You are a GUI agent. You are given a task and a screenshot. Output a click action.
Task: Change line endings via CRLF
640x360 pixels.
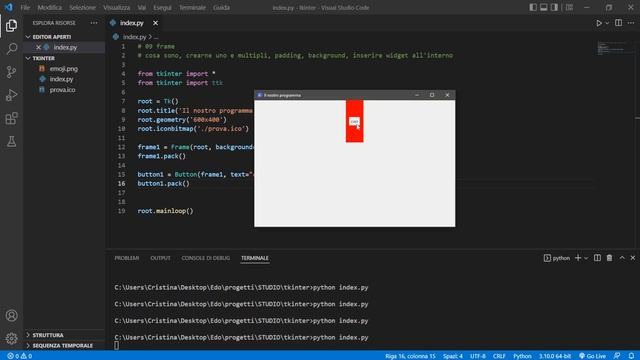pyautogui.click(x=499, y=356)
